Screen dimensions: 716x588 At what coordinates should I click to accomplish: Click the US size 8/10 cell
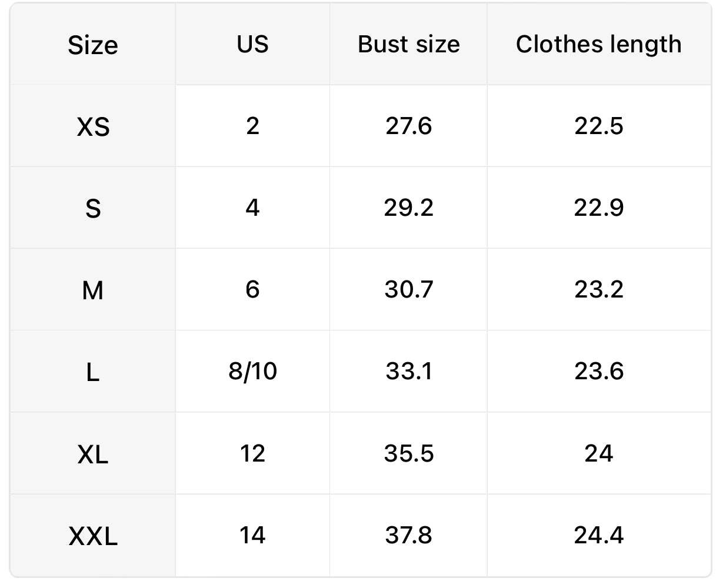point(252,372)
